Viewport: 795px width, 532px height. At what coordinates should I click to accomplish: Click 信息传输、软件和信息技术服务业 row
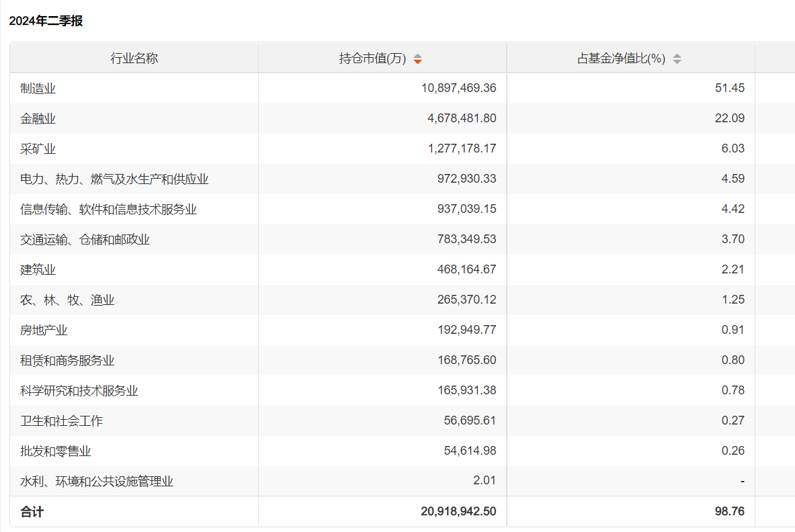[109, 210]
